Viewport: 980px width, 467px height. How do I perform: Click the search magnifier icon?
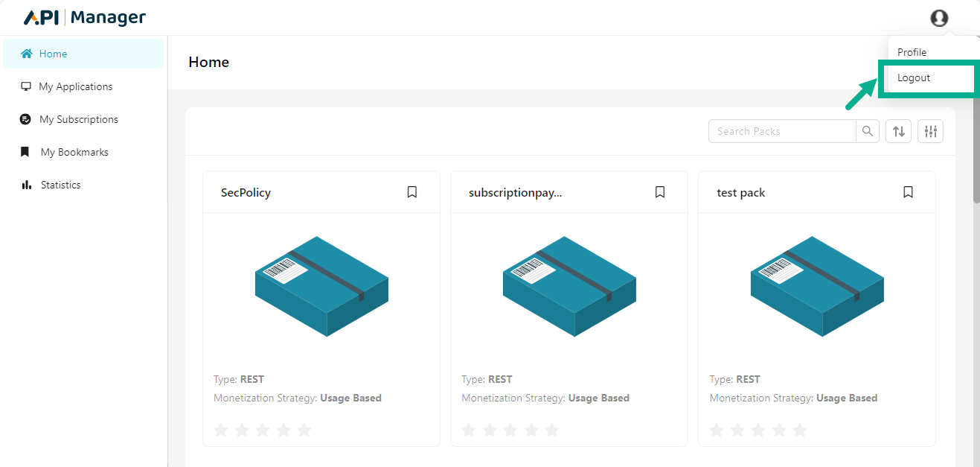coord(868,131)
